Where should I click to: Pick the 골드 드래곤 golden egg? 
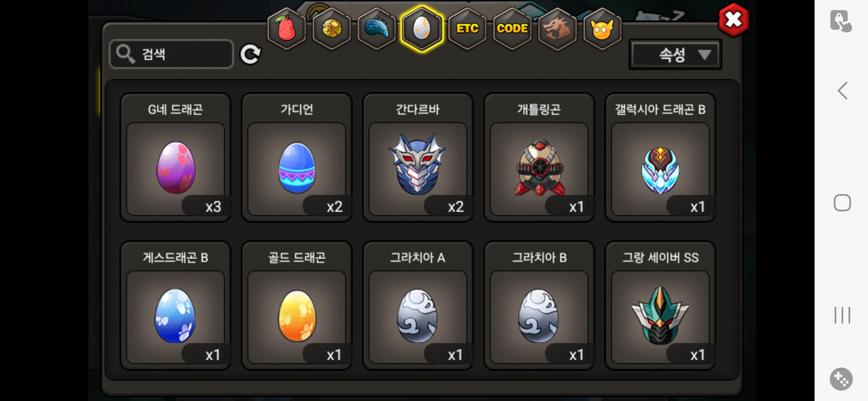(297, 306)
